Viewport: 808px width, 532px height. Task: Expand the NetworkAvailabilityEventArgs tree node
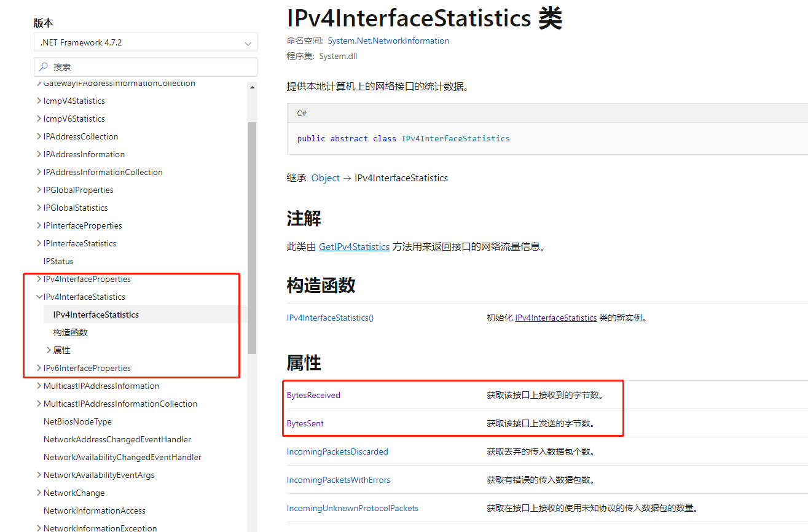click(x=39, y=475)
